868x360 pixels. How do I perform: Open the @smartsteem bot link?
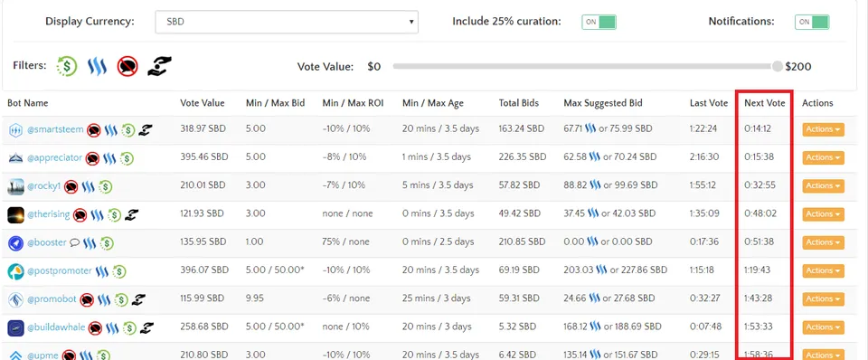click(55, 129)
